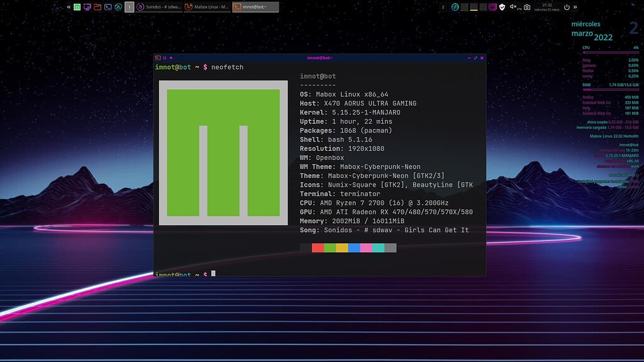Click the power logout icon
Viewport: 644px width, 362px height.
(567, 8)
